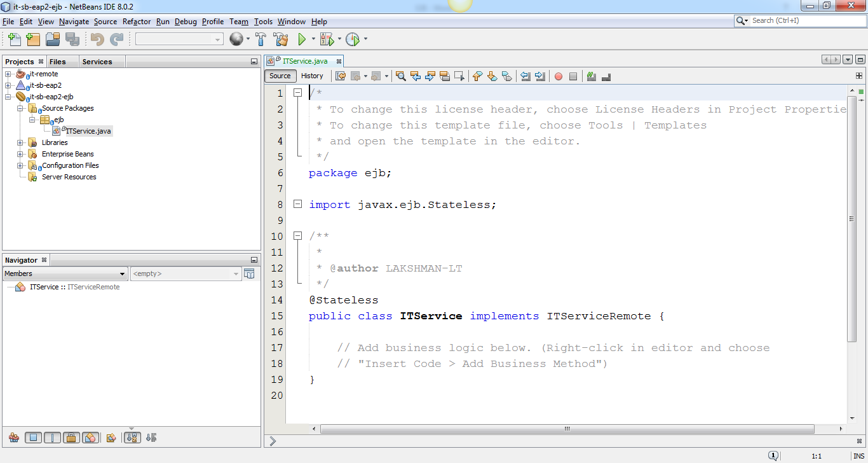
Task: Click the Debug Project icon
Action: point(327,39)
